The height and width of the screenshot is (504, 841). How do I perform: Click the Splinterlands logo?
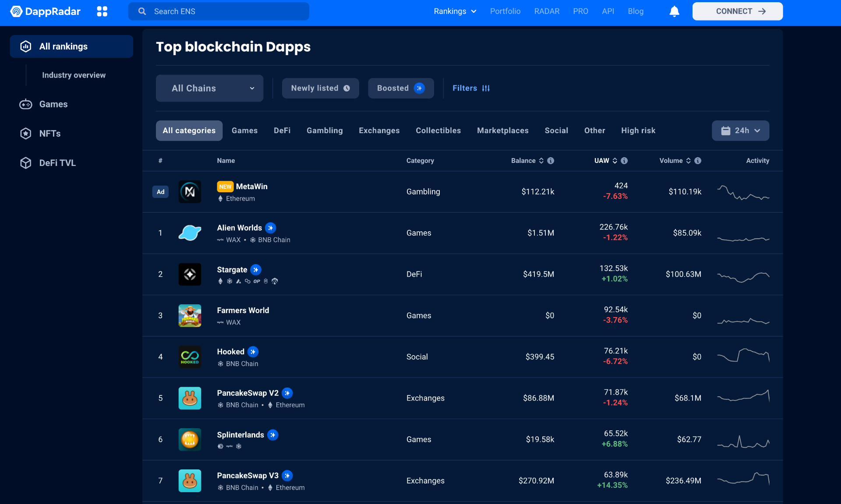tap(190, 439)
